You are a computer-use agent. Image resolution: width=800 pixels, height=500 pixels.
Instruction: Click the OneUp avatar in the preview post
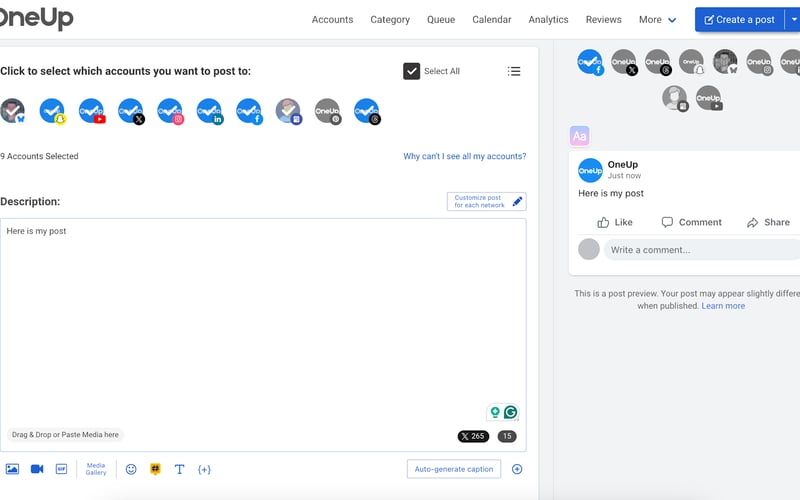tap(590, 170)
